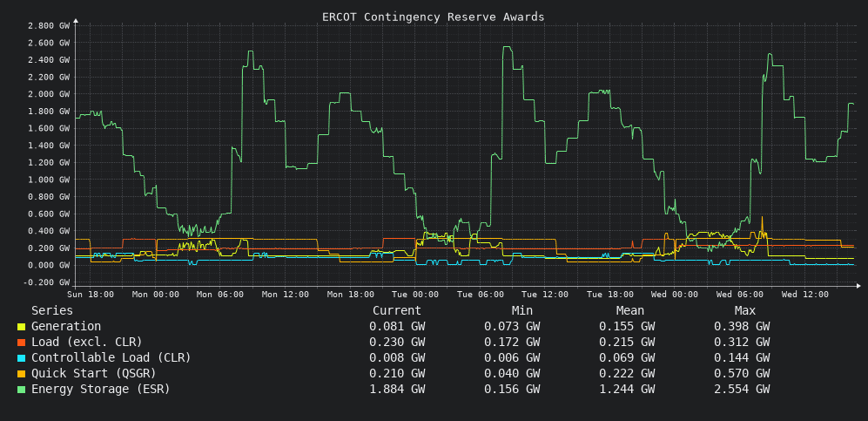
Task: Click the Wed 06:00 time axis label
Action: point(739,295)
